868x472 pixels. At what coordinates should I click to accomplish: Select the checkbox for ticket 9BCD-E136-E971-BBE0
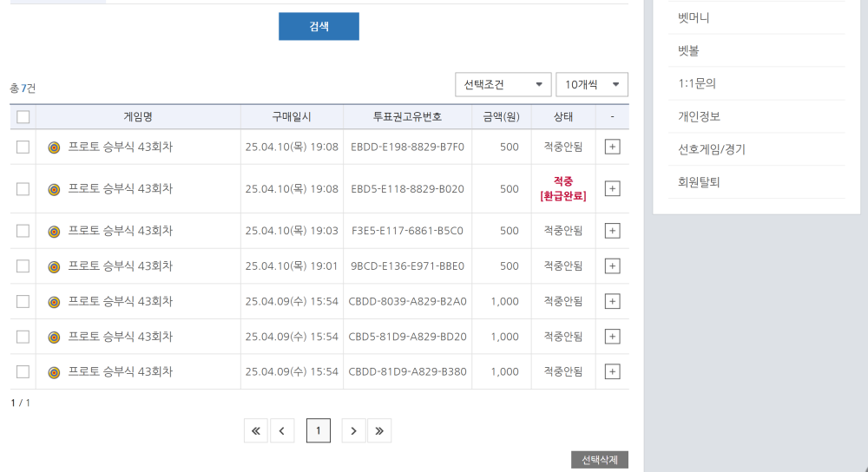(x=23, y=266)
